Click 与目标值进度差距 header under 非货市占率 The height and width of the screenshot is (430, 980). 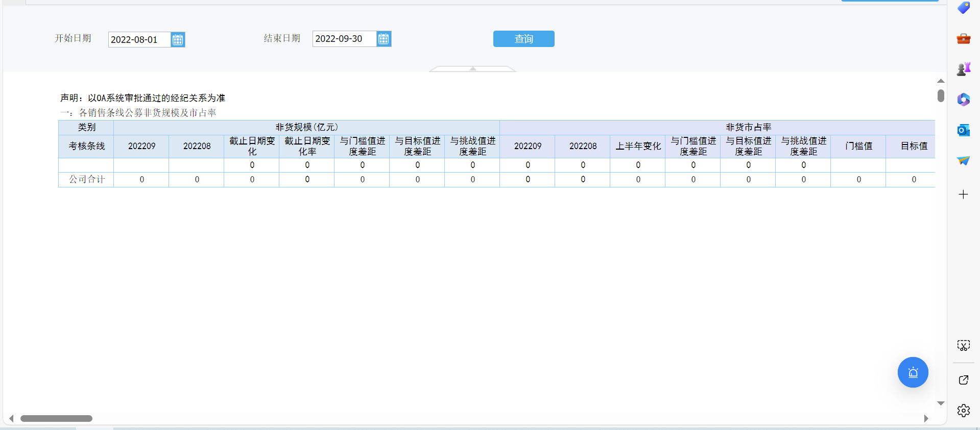(x=748, y=146)
